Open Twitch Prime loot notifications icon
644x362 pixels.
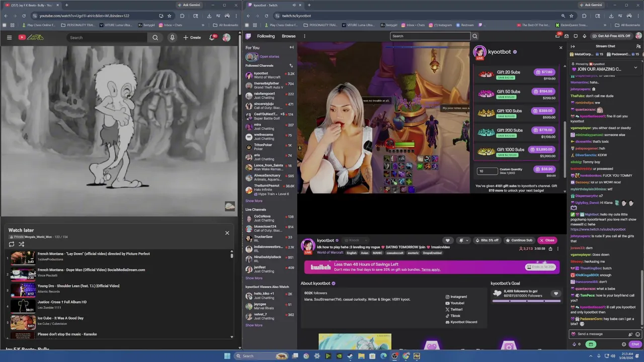557,36
